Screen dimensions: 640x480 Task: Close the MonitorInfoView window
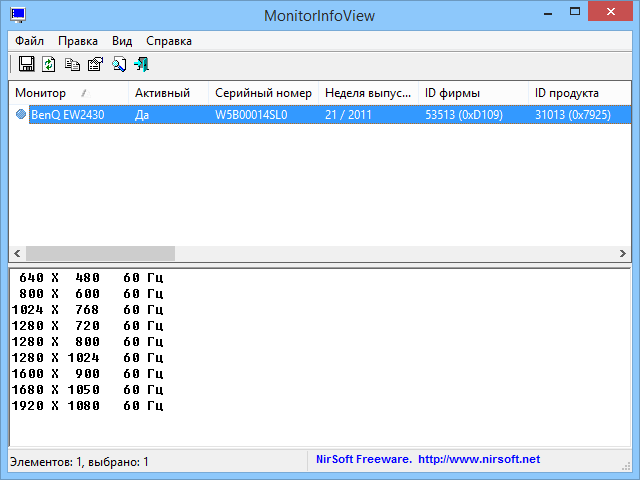coord(611,11)
